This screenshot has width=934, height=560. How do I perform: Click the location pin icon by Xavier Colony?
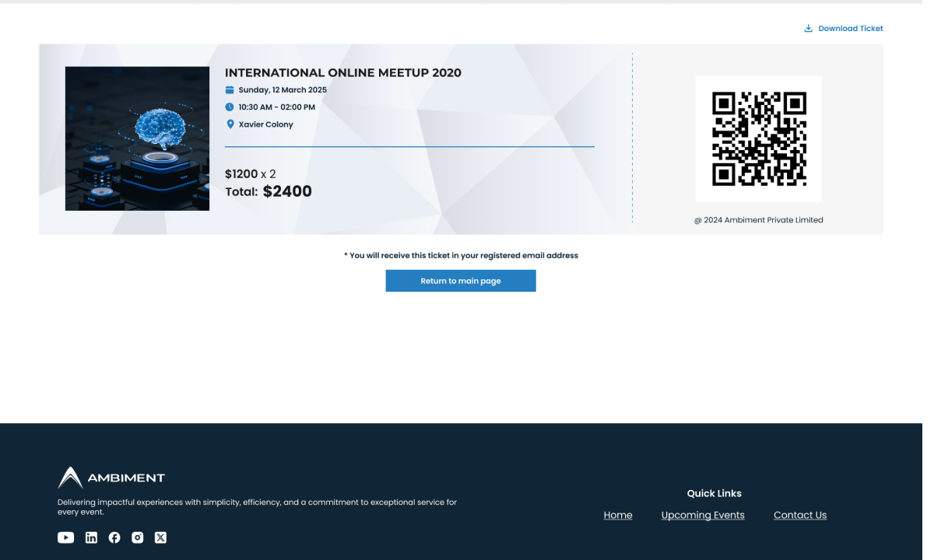point(230,124)
